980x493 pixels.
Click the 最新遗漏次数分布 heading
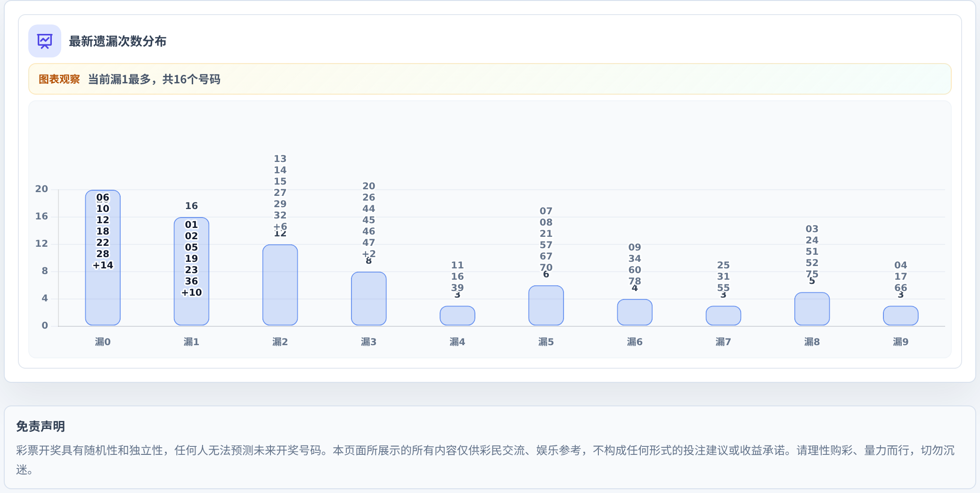point(117,41)
